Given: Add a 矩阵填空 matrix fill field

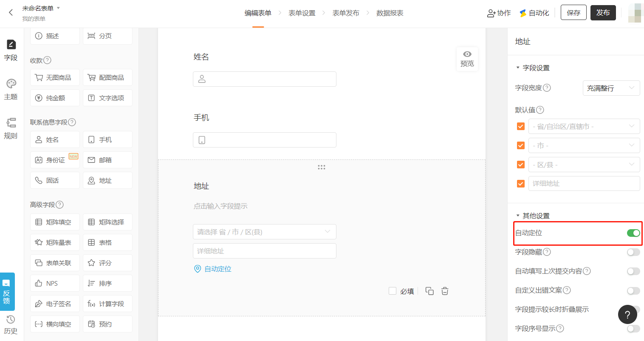Looking at the screenshot, I should [x=55, y=222].
